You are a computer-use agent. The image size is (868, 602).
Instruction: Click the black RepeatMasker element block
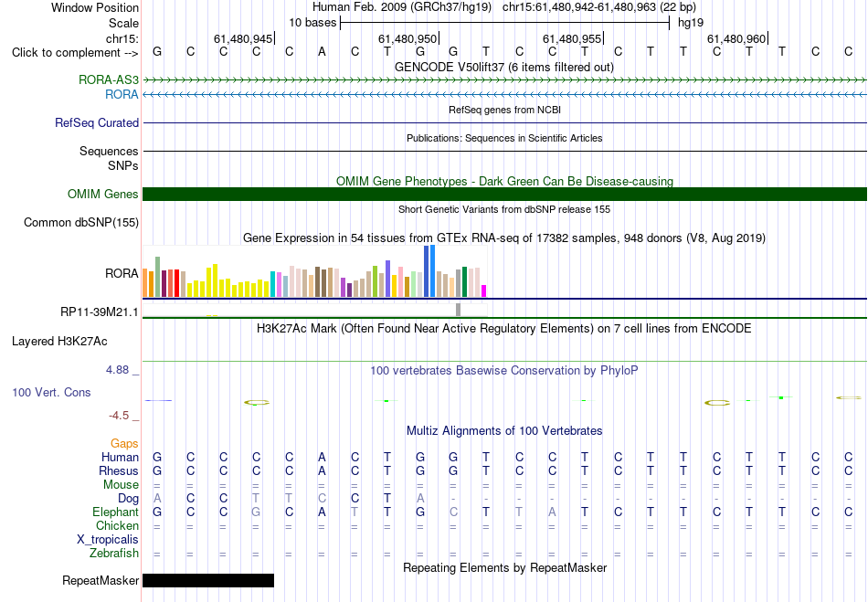click(x=208, y=580)
